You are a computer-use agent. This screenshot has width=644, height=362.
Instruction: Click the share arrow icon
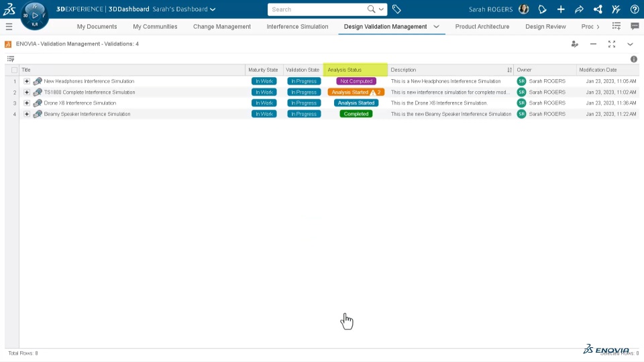tap(579, 9)
